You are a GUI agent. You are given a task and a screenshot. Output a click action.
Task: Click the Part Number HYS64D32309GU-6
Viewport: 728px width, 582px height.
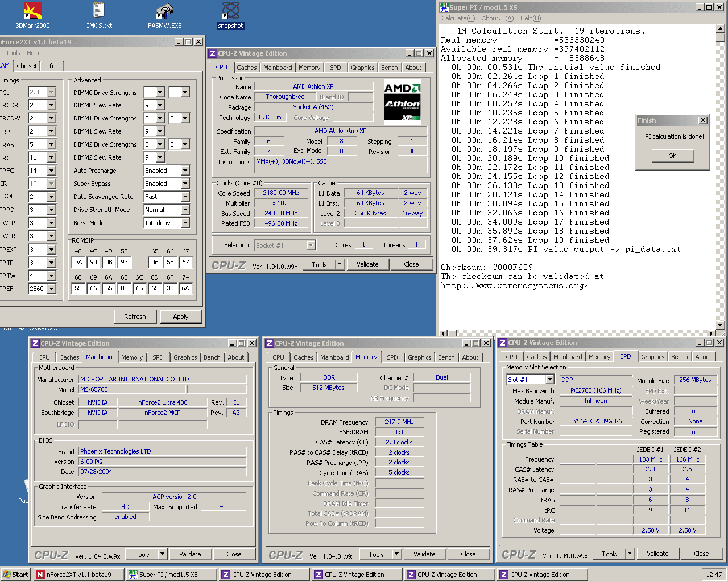tap(595, 422)
